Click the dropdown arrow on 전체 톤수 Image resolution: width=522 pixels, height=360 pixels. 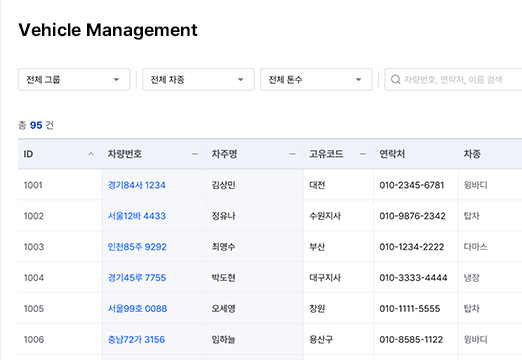pyautogui.click(x=358, y=79)
